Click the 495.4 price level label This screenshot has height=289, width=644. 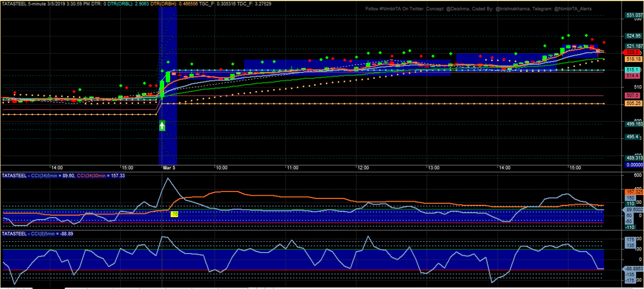(x=632, y=137)
